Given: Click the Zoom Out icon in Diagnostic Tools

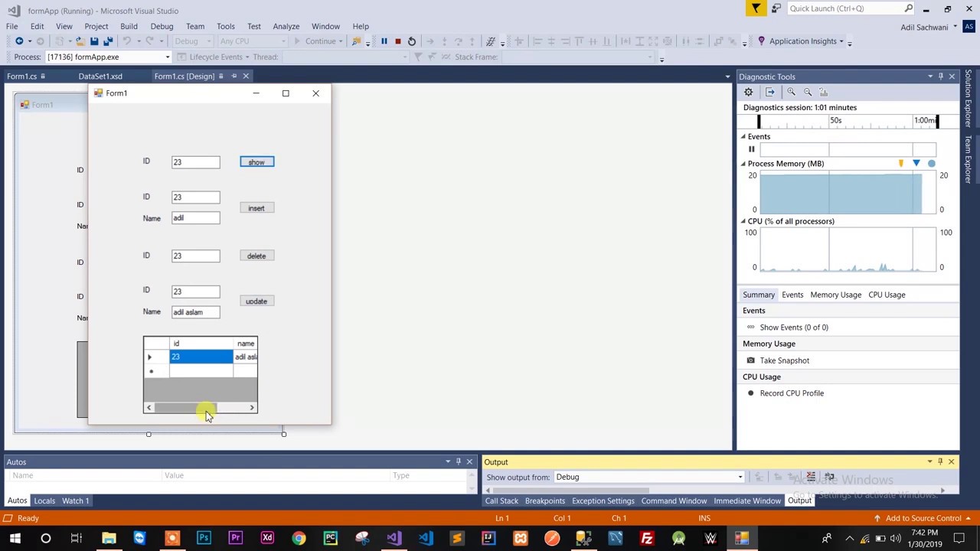Looking at the screenshot, I should coord(807,92).
